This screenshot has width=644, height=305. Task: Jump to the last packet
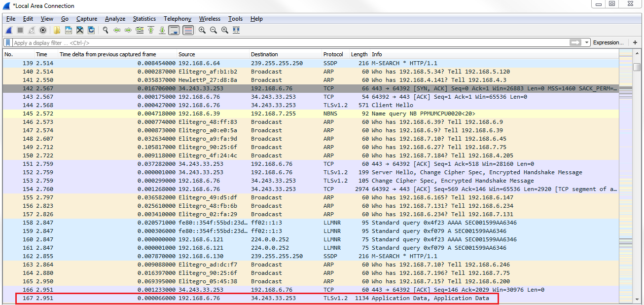162,31
